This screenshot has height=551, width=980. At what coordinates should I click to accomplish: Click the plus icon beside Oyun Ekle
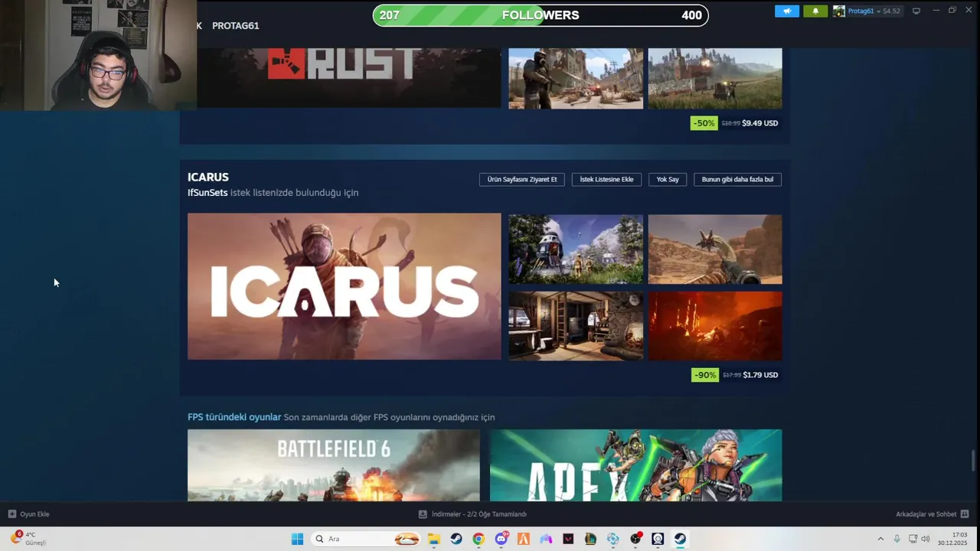(x=11, y=514)
